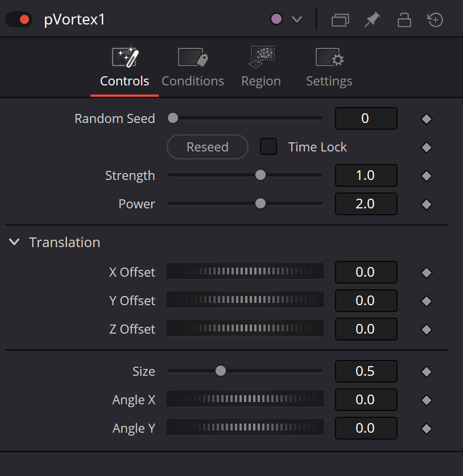
Task: Add keyframe for Power
Action: [426, 204]
